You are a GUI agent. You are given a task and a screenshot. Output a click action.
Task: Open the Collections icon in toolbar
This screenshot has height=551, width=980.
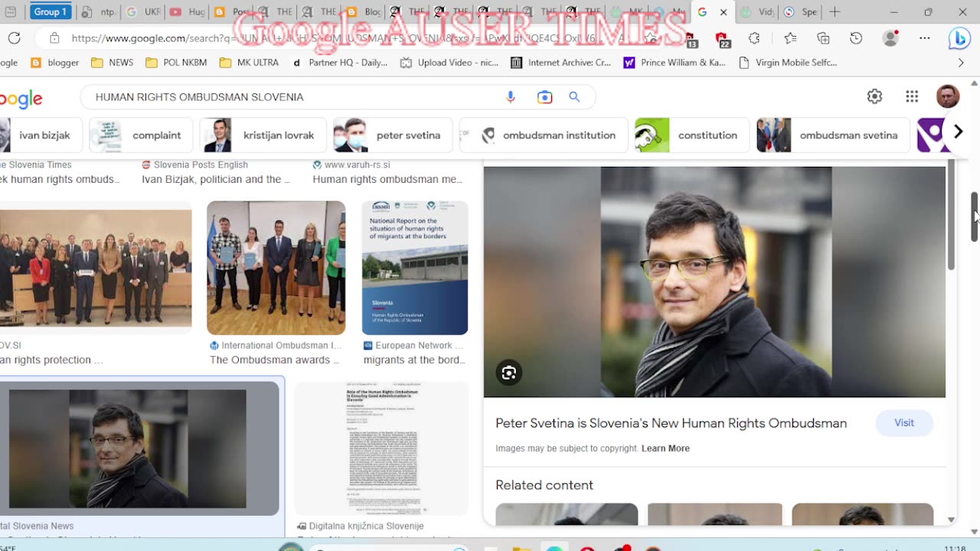(x=823, y=37)
